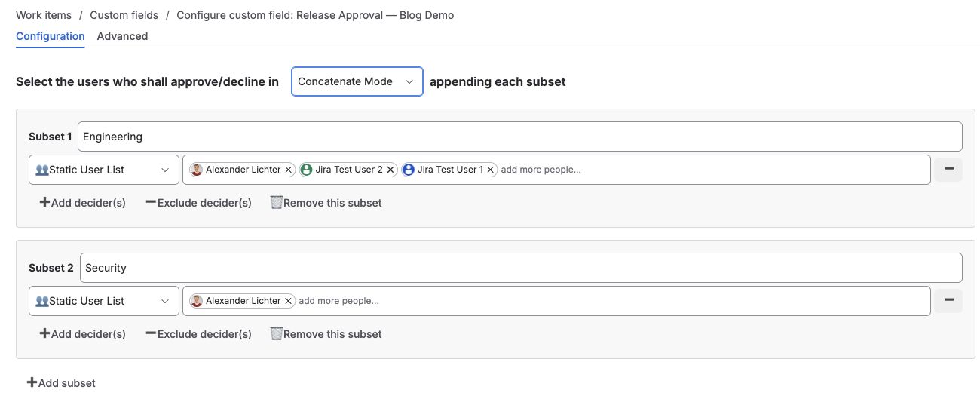Remove Jira Test User 1 chip
The image size is (980, 396).
[491, 170]
